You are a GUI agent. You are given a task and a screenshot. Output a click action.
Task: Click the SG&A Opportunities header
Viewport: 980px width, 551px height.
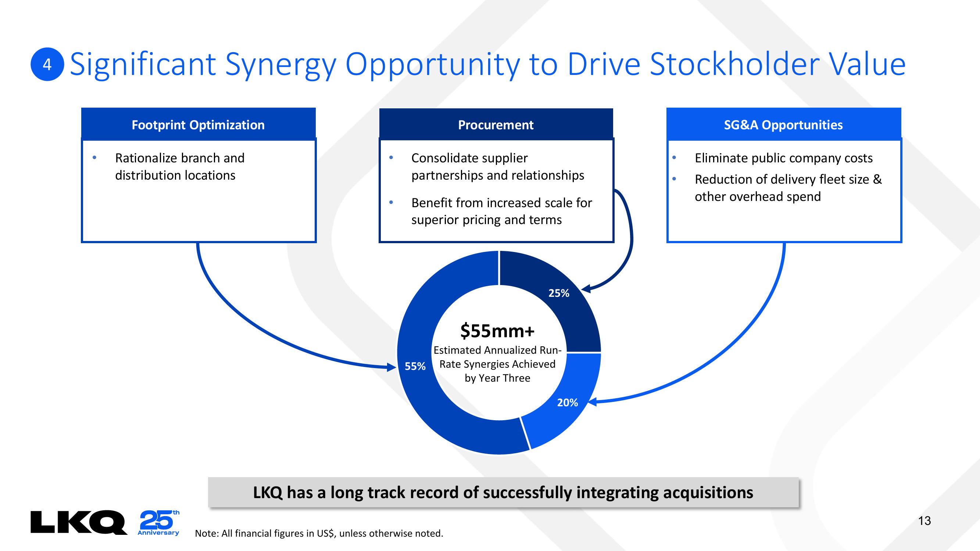click(784, 125)
